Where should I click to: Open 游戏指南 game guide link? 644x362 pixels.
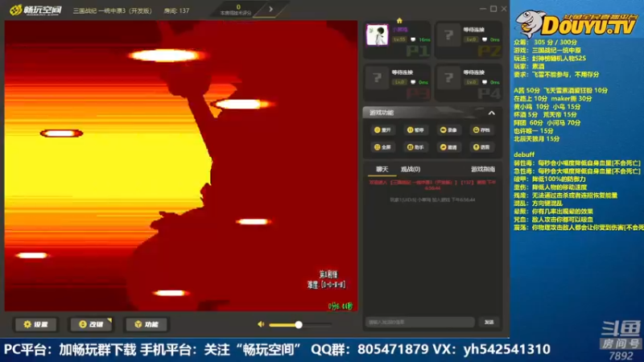[x=483, y=169]
